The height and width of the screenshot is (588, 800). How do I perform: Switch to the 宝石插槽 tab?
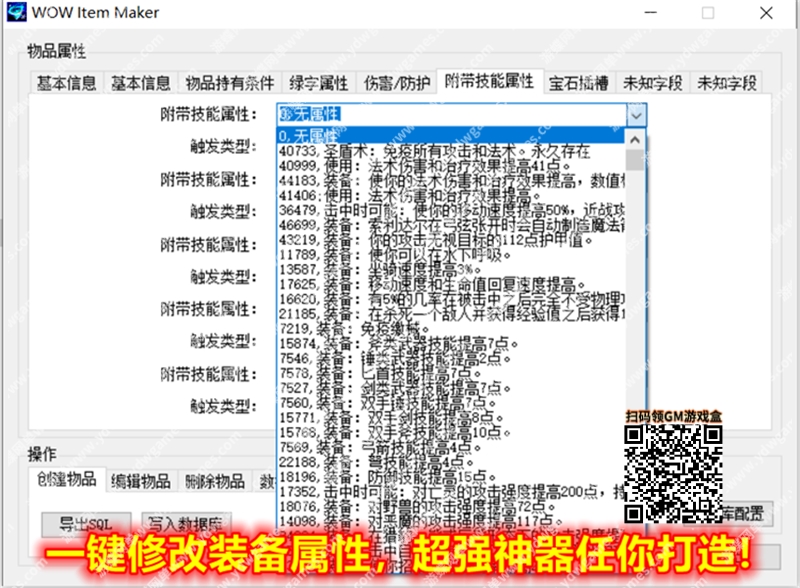[579, 83]
